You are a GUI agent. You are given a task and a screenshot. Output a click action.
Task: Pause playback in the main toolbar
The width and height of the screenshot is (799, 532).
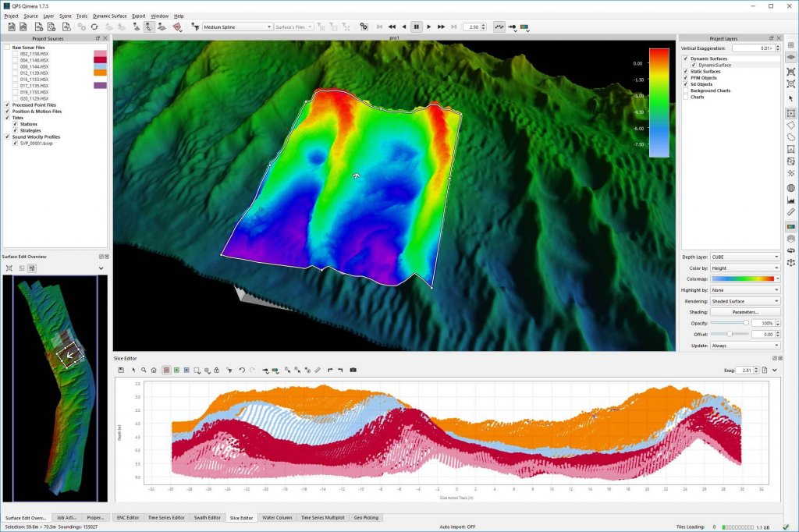[416, 27]
